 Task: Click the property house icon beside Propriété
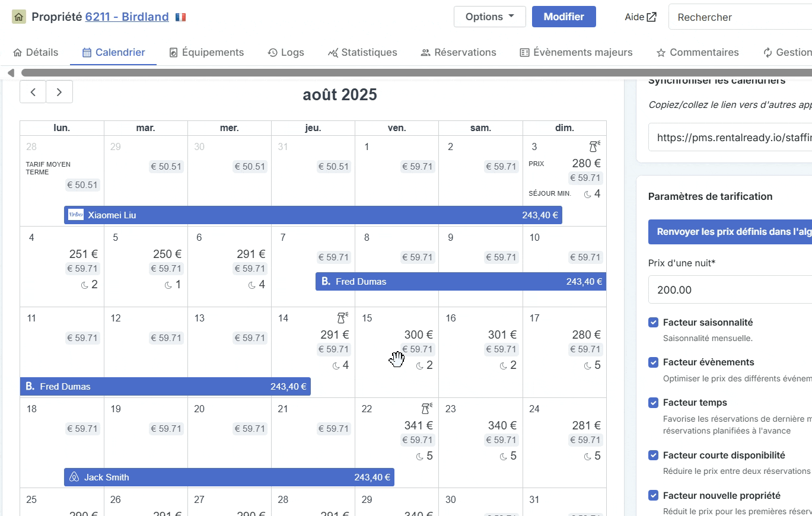(19, 17)
